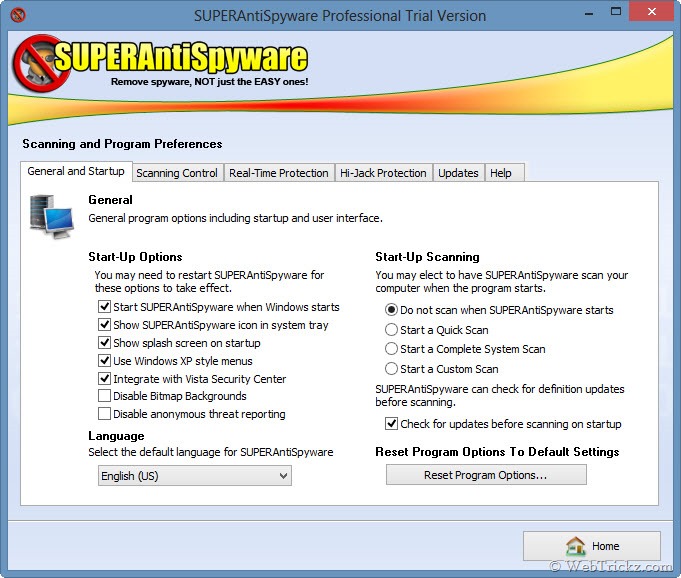Screen dimensions: 681x578
Task: Click the SUPERAntiSpyware spy logo in banner
Action: [x=41, y=63]
